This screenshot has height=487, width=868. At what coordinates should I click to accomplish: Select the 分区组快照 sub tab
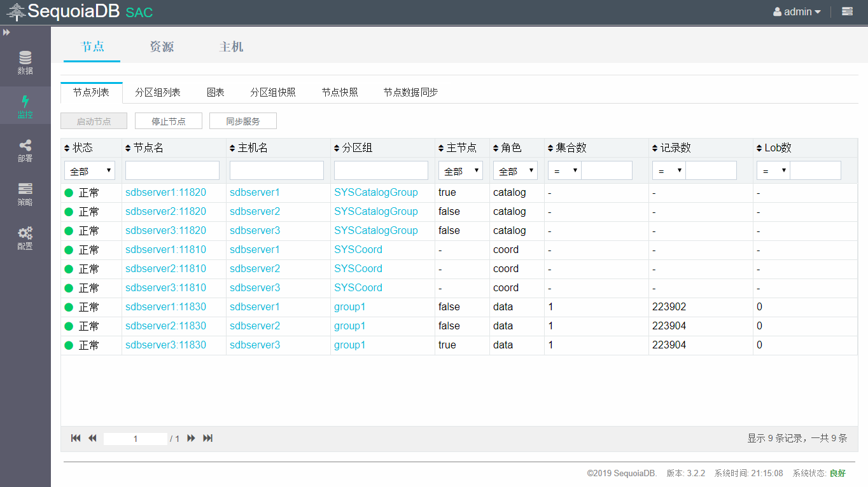pos(273,92)
